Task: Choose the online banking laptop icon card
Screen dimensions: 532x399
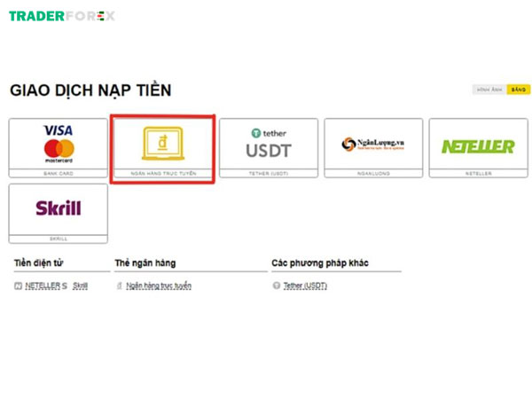Action: point(163,148)
